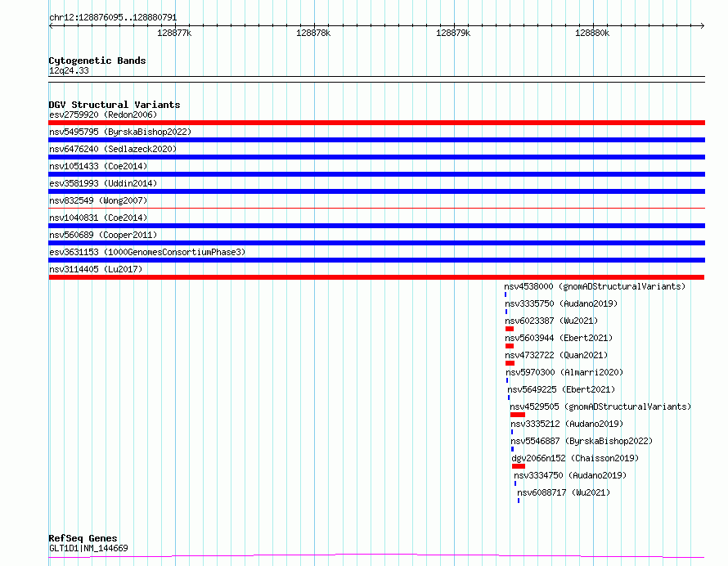The height and width of the screenshot is (566, 728).
Task: Click the 128880k ruler tick label
Action: [592, 33]
